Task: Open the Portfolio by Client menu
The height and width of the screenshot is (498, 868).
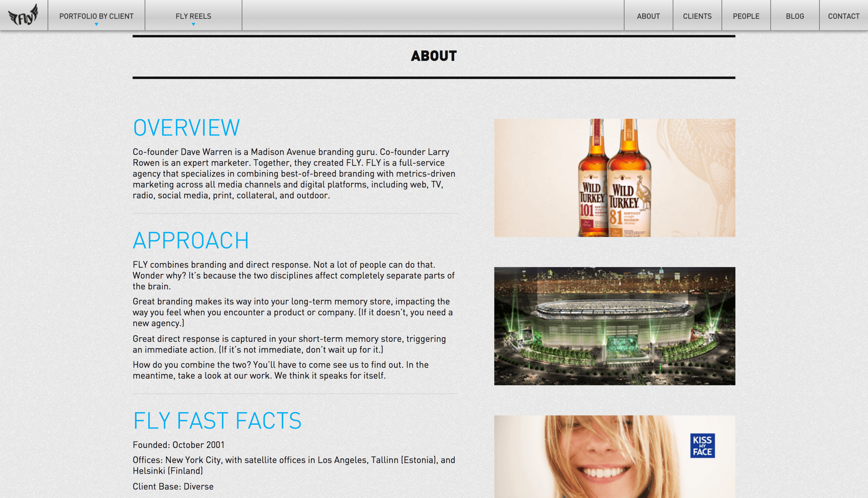Action: [x=96, y=16]
